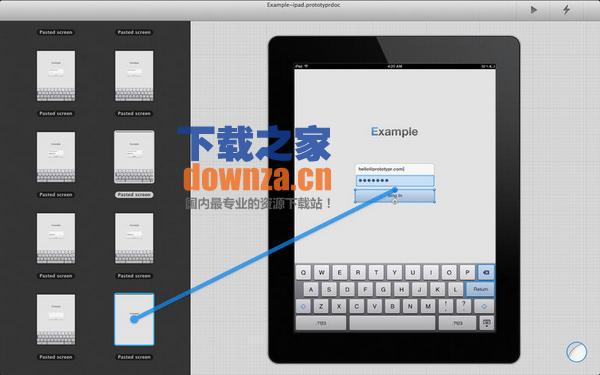Viewport: 600px width, 375px height.
Task: Tap the I key on iPad keyboard
Action: pos(431,272)
